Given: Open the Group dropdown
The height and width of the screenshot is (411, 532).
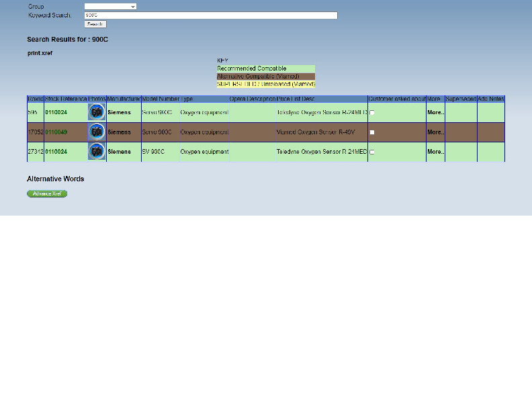Looking at the screenshot, I should click(x=110, y=6).
